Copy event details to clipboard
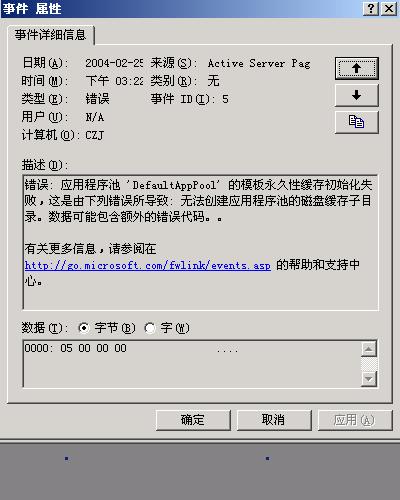The height and width of the screenshot is (500, 400). tap(356, 122)
